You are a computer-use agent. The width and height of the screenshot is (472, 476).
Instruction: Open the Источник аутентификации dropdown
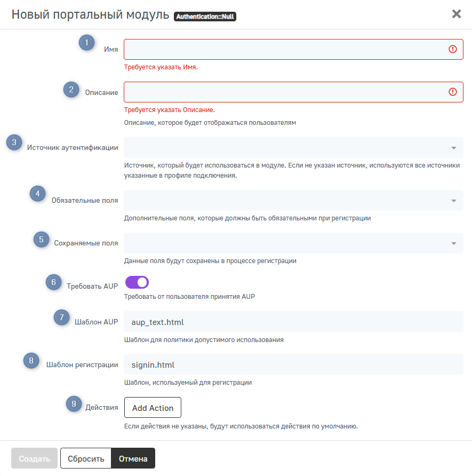[293, 147]
